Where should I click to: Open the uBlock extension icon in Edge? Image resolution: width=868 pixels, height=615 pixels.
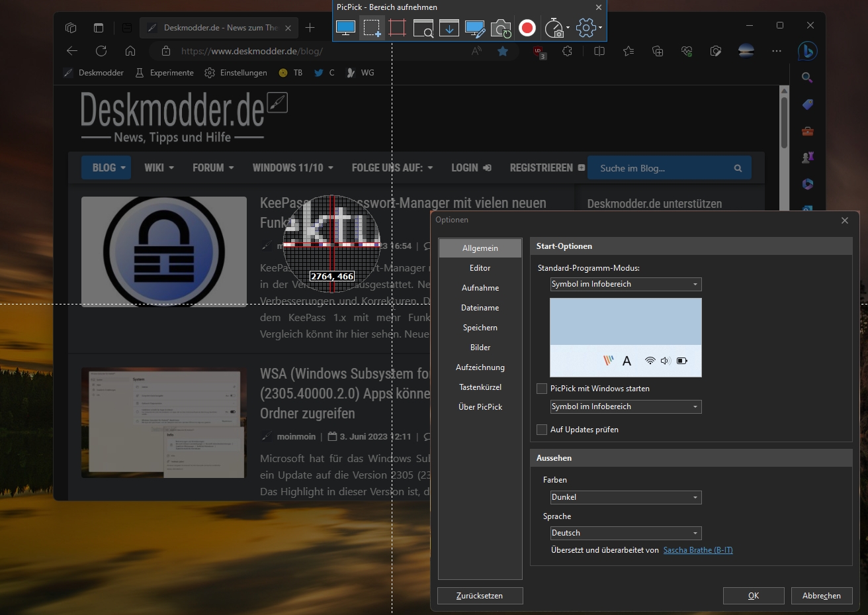pos(539,52)
